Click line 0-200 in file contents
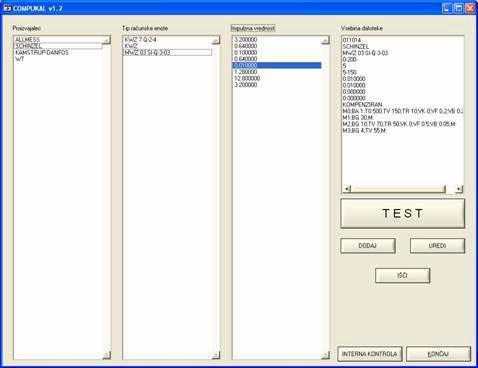 350,59
